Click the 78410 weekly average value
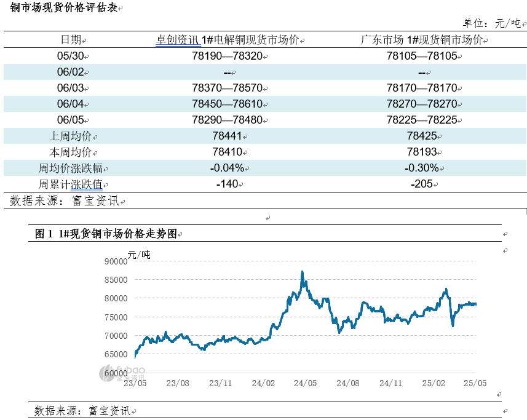Screen dimensions: 527x420 coord(227,152)
